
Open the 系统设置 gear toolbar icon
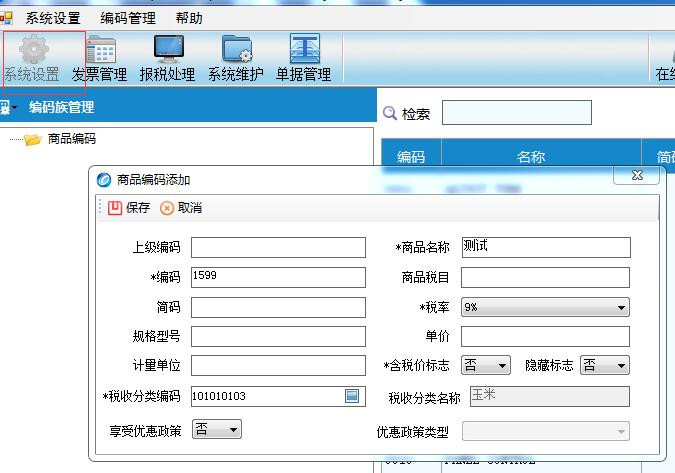point(33,49)
